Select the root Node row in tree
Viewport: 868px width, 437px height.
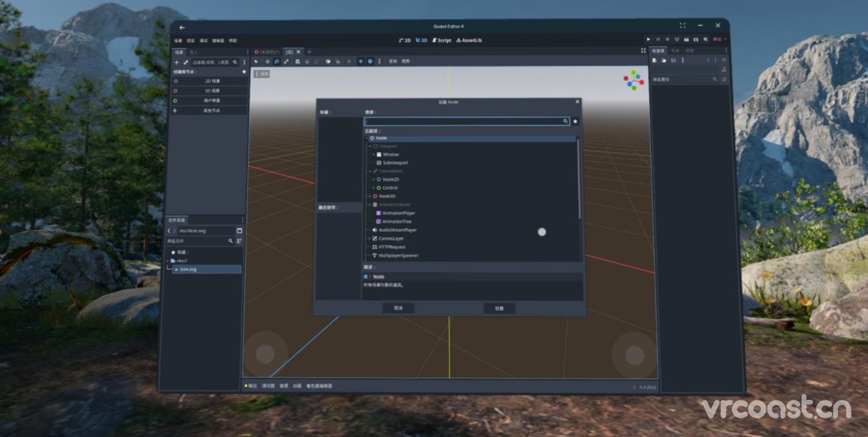pyautogui.click(x=471, y=137)
